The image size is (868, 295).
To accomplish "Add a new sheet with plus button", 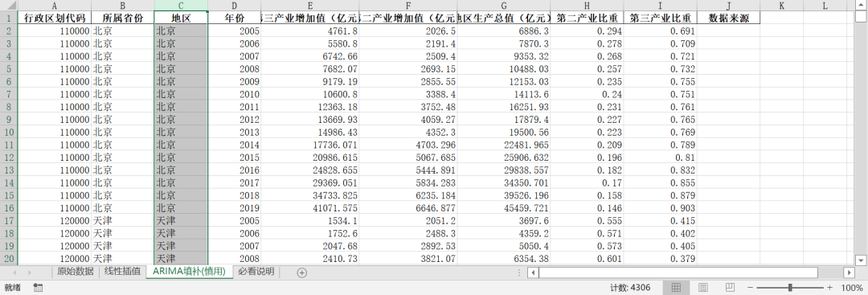I will 301,272.
